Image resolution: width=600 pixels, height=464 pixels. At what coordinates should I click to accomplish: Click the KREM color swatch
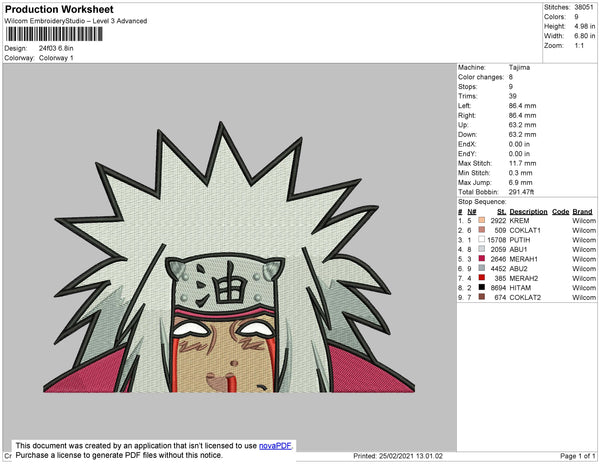tap(481, 220)
